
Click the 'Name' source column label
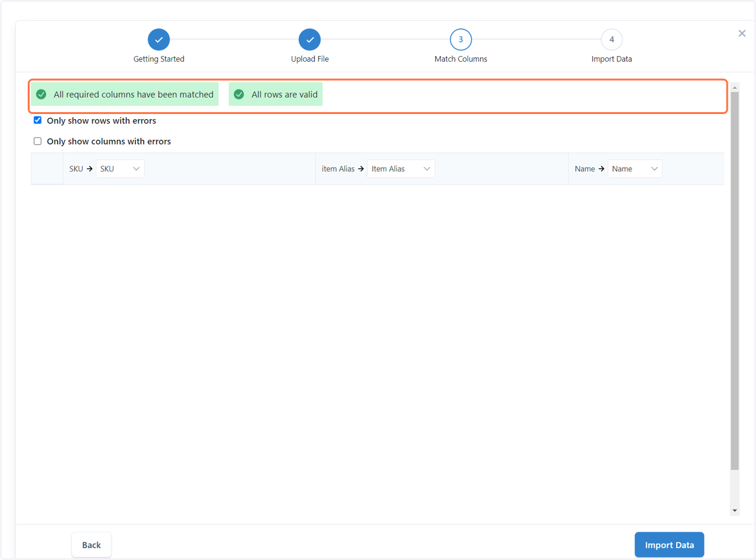[x=585, y=169]
